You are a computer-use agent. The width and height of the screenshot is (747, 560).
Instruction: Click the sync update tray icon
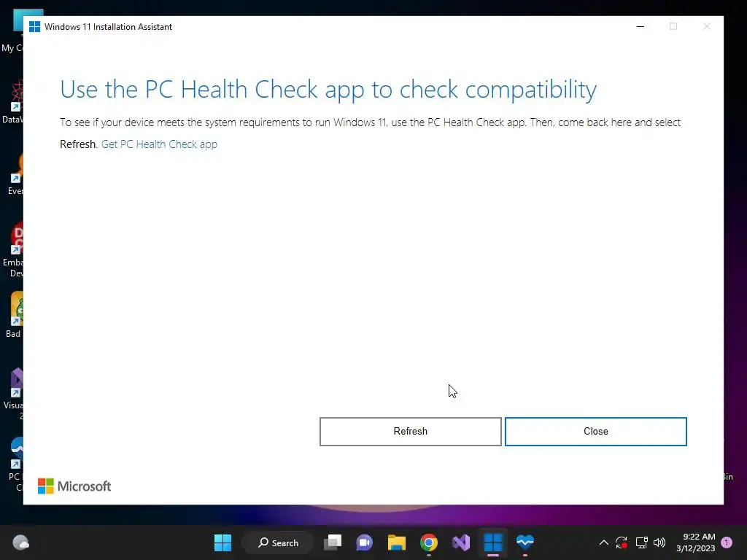point(622,542)
